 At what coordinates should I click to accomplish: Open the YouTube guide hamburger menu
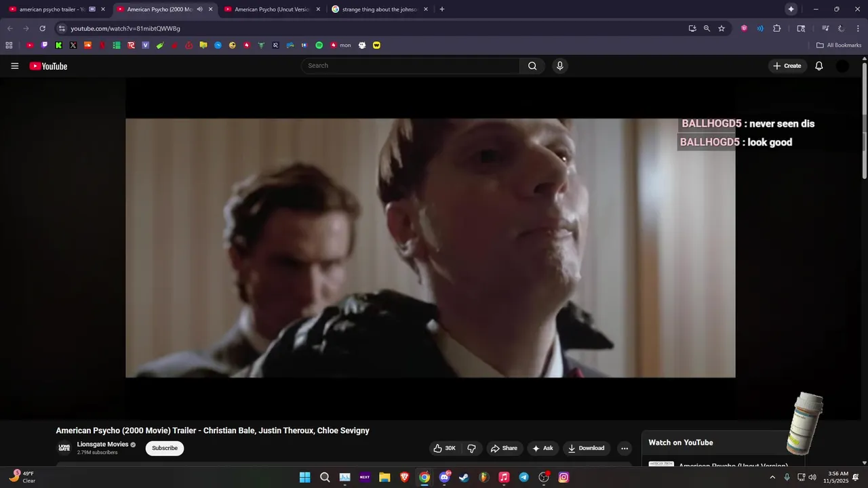(x=15, y=66)
